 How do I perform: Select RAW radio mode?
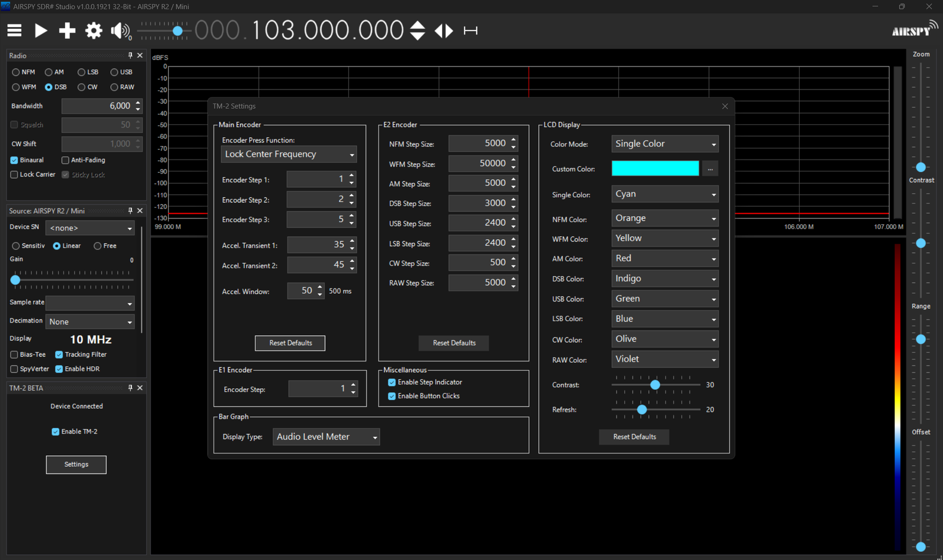tap(123, 87)
